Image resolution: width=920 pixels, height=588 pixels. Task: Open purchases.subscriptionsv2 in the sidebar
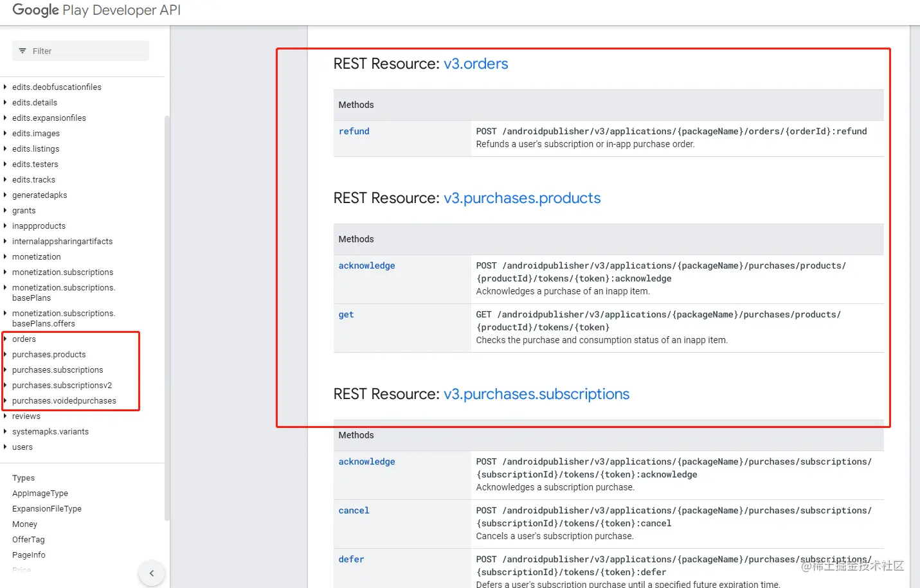(x=62, y=385)
